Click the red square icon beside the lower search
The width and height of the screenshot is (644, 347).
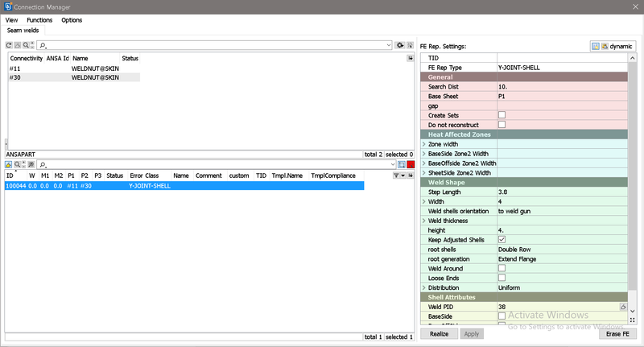point(411,165)
